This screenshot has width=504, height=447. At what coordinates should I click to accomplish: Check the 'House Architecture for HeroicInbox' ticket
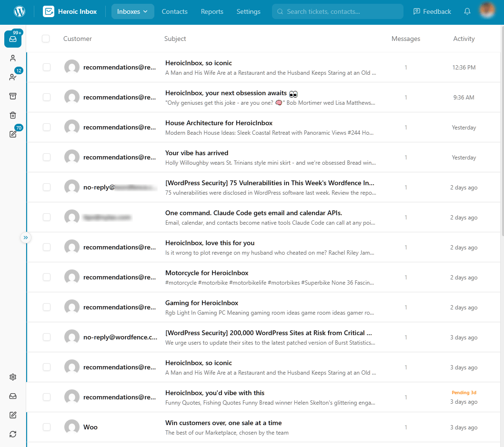tap(47, 127)
